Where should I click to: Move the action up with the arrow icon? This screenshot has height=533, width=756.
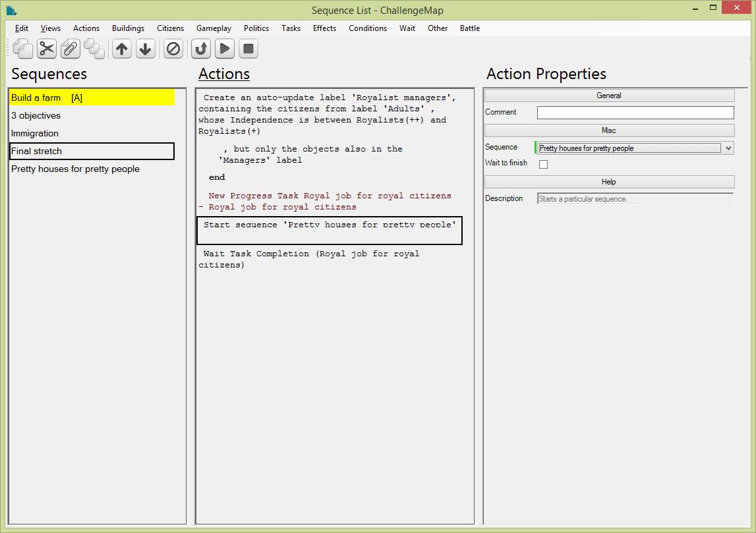[x=122, y=49]
